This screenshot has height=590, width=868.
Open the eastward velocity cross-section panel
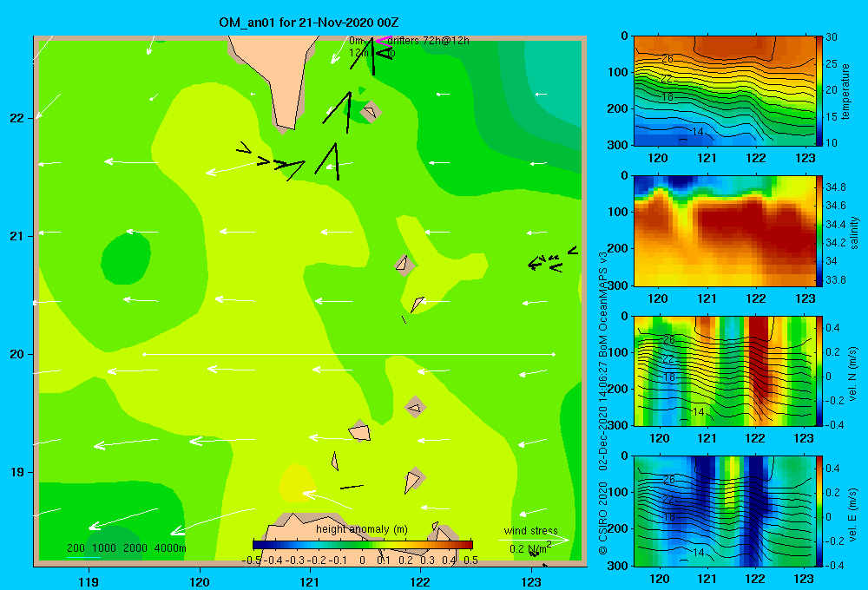pos(725,511)
